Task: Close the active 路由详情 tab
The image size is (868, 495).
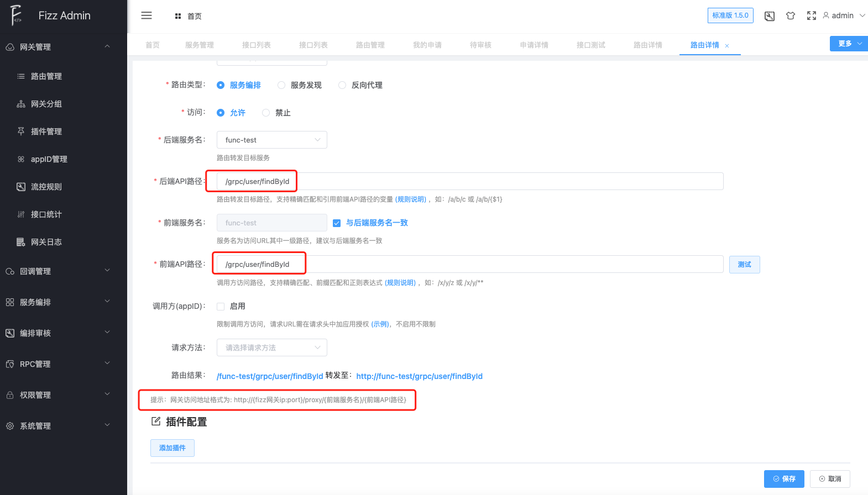Action: 727,46
